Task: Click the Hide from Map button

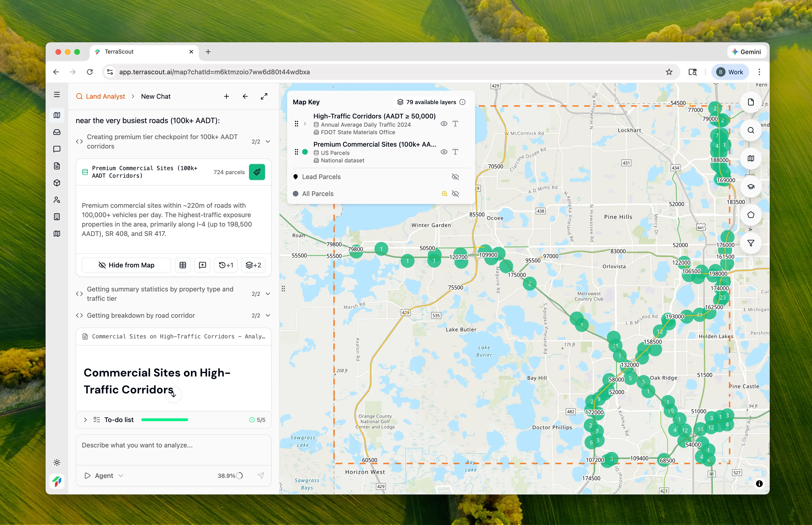Action: pos(126,265)
